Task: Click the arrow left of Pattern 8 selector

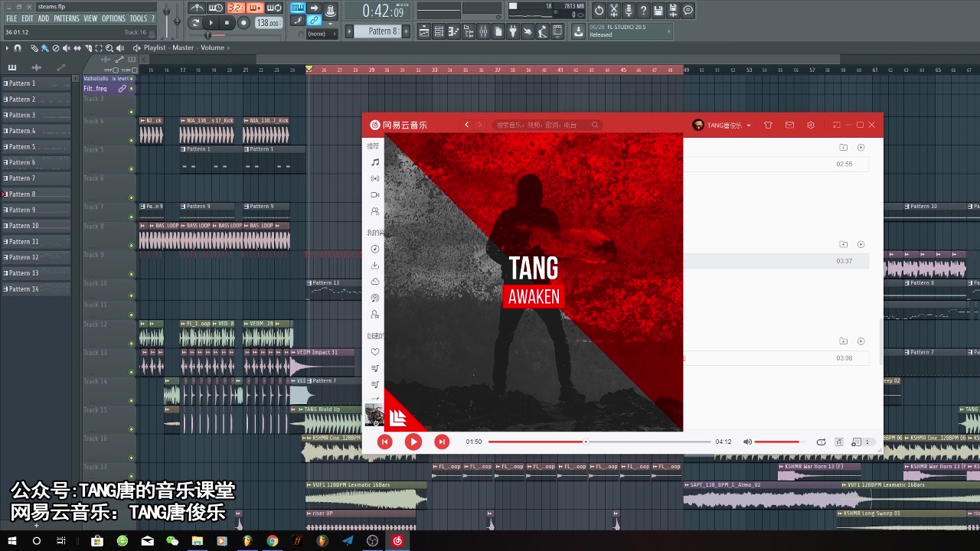Action: [349, 31]
